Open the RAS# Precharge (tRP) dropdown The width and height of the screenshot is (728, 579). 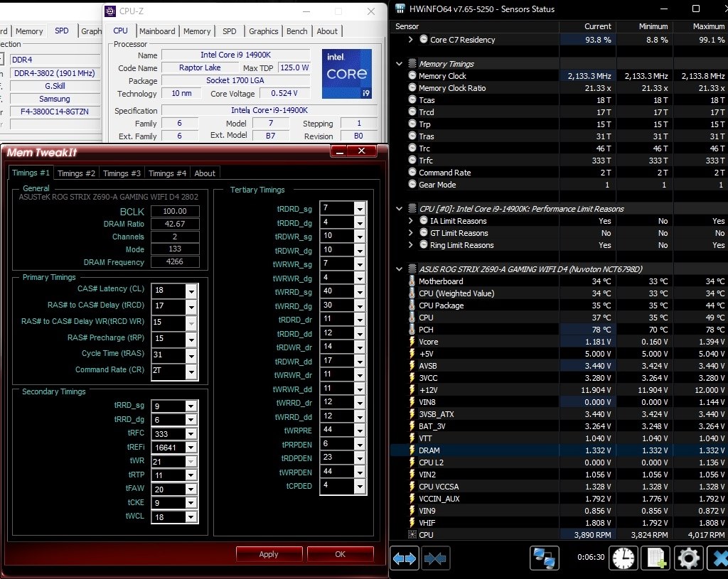click(x=191, y=339)
